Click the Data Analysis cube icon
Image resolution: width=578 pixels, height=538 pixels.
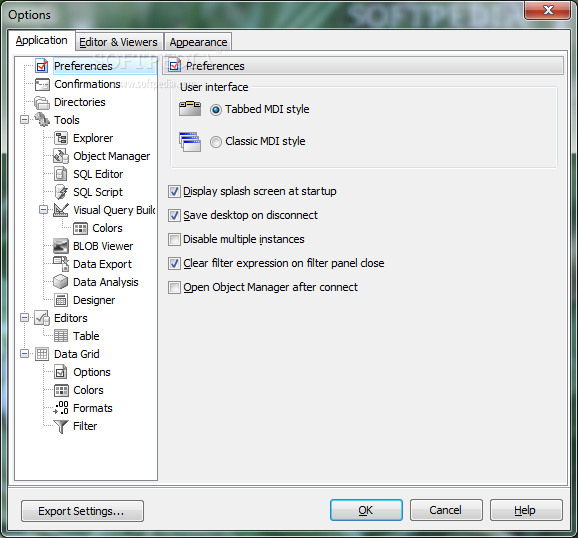[x=60, y=282]
